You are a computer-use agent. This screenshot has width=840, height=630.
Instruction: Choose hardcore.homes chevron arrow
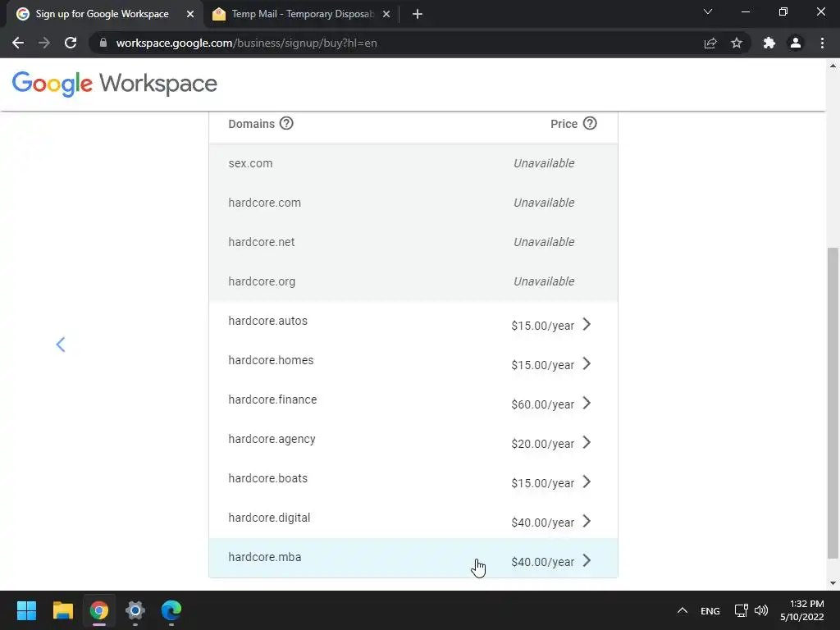587,363
